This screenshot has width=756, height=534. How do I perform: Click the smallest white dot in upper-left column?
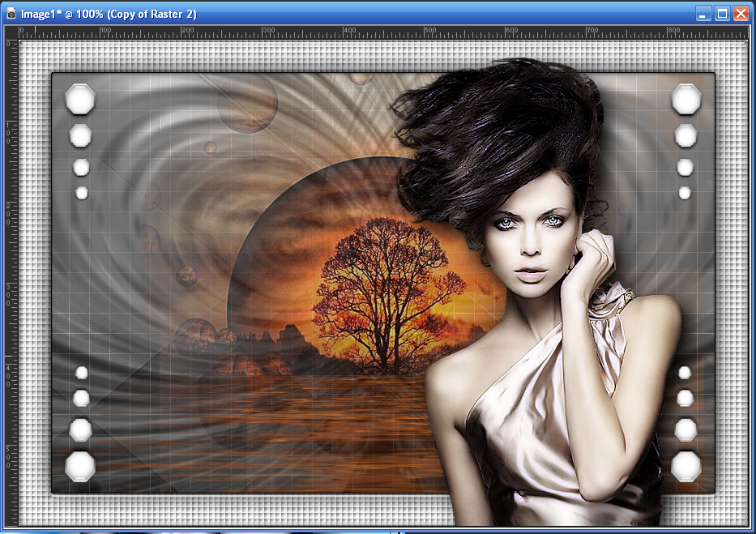click(81, 193)
